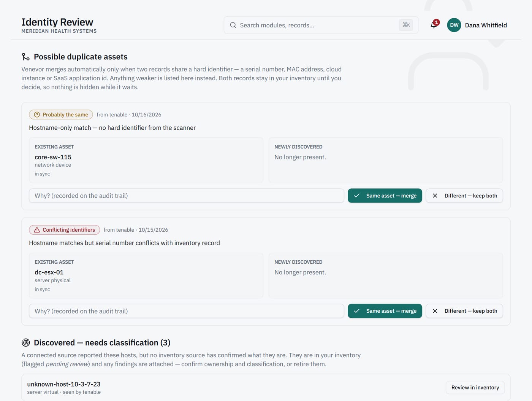Click the Conflicting identifiers badge label

[69, 230]
